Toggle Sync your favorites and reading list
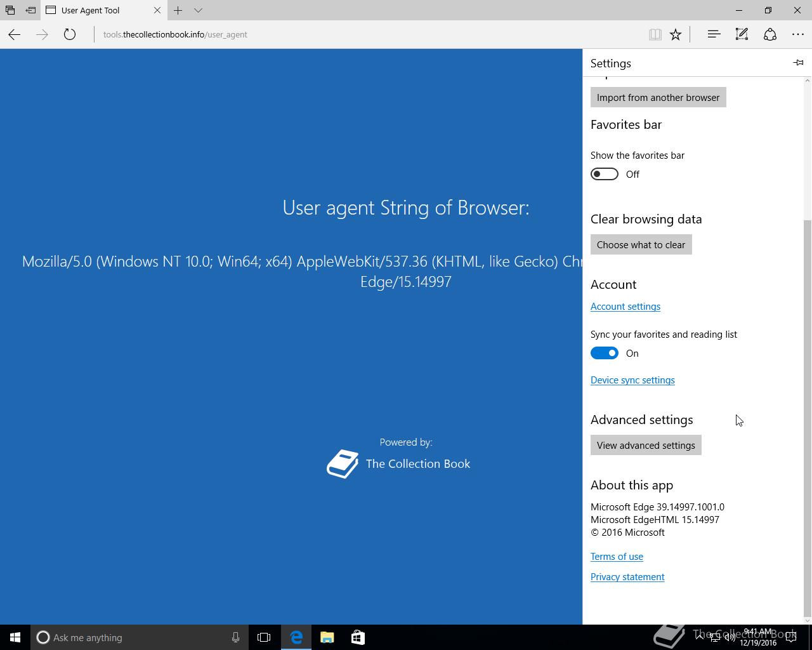 [604, 353]
